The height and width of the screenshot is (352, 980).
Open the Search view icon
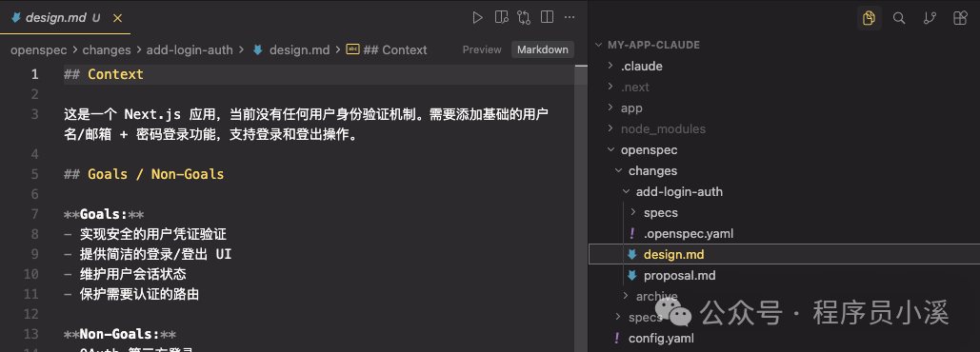[899, 18]
